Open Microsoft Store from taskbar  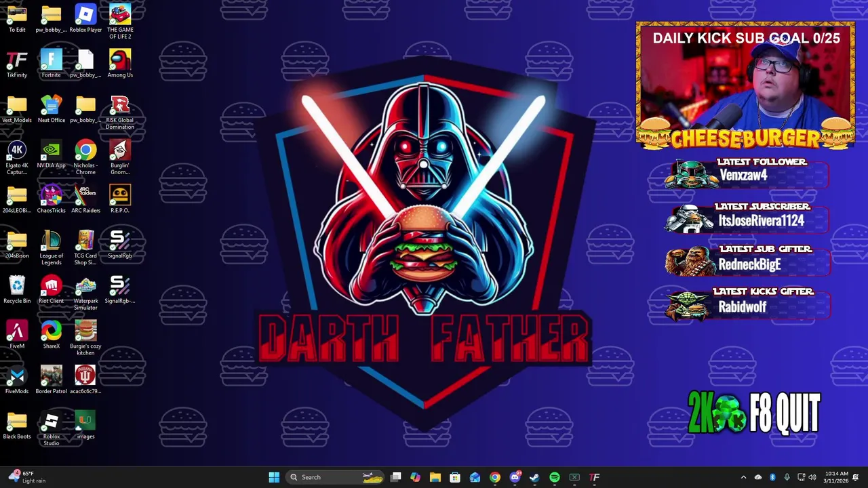click(x=455, y=477)
